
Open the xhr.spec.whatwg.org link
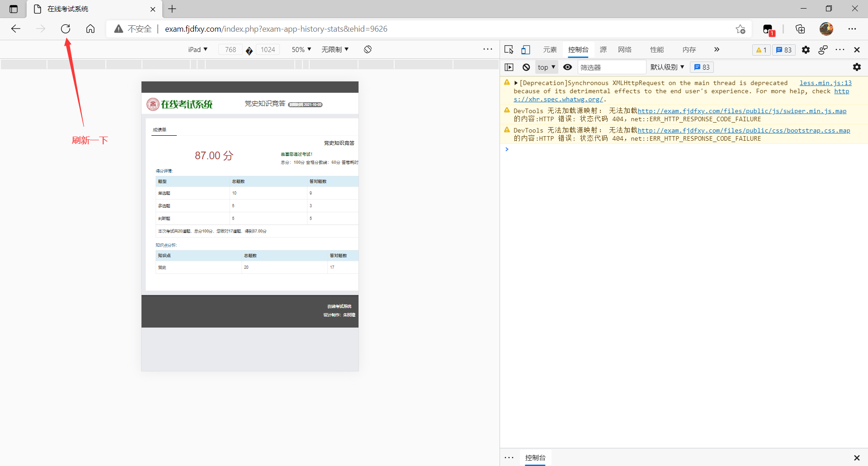[x=558, y=100]
